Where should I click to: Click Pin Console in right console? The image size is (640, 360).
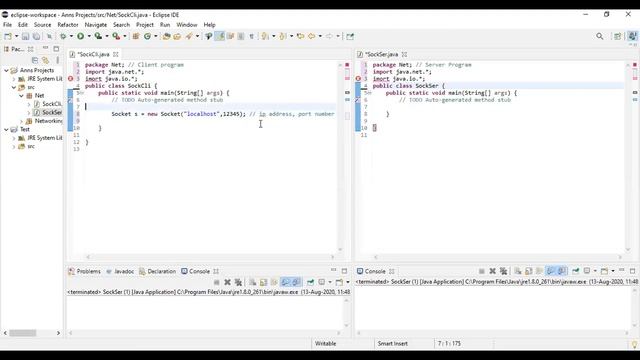[x=576, y=271]
